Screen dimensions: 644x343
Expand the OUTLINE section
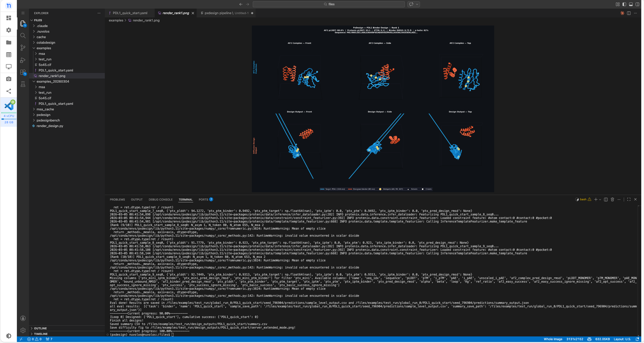pos(40,328)
